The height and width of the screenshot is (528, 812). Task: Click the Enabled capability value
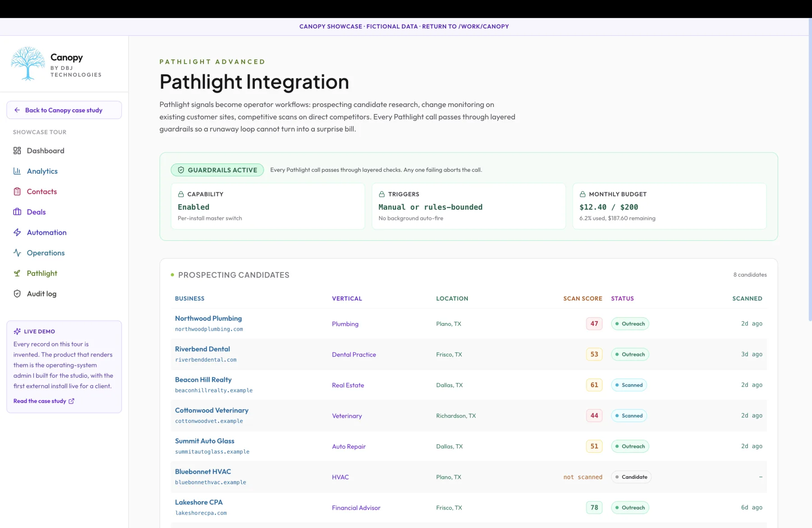pos(194,207)
